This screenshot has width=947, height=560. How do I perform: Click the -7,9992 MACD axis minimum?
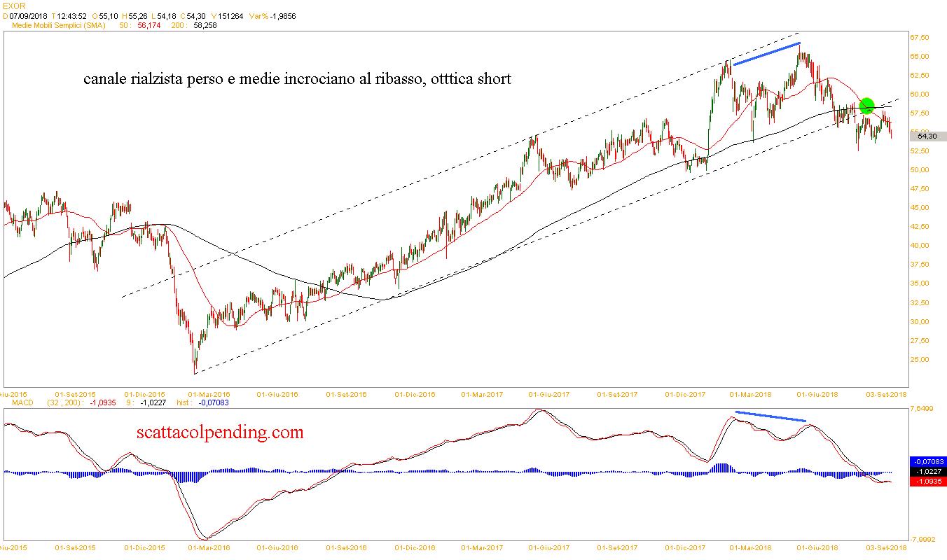[922, 540]
